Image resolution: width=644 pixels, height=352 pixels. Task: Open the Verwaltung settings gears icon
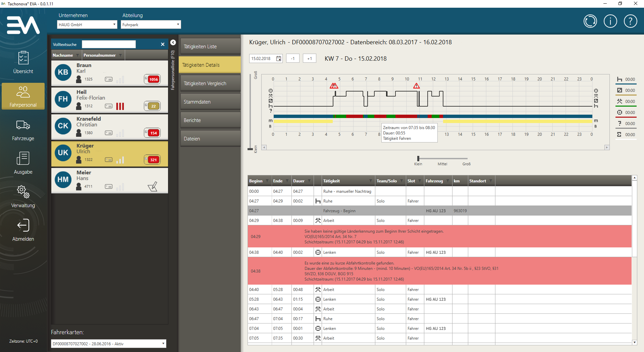pyautogui.click(x=23, y=192)
